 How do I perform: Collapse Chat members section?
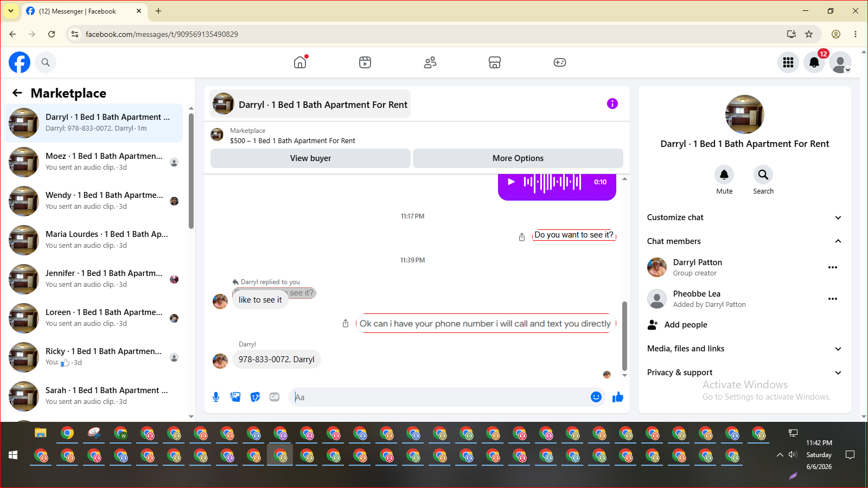point(744,241)
